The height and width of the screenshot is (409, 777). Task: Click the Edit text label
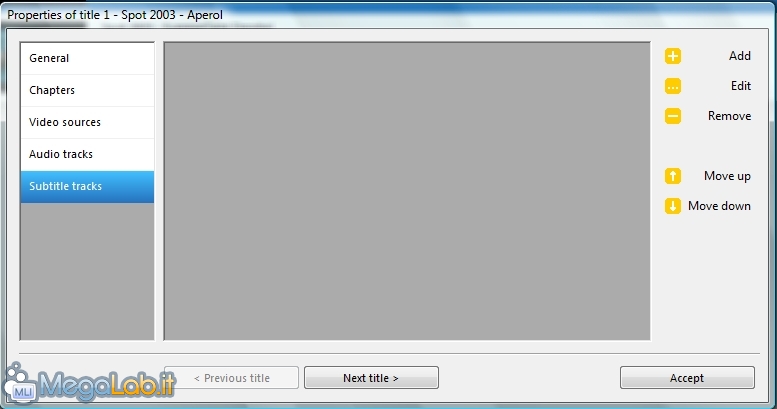tap(741, 86)
